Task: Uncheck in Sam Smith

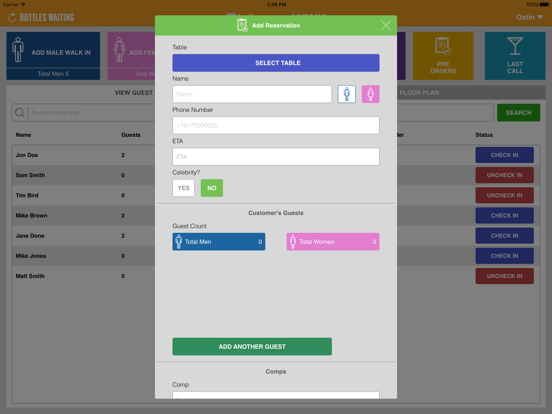Action: 504,175
